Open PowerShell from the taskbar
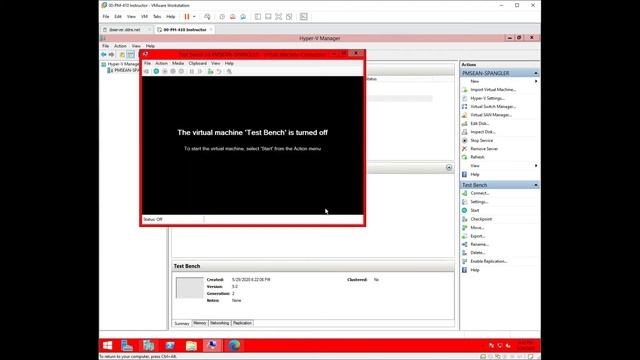This screenshot has height=360, width=640. (170, 345)
